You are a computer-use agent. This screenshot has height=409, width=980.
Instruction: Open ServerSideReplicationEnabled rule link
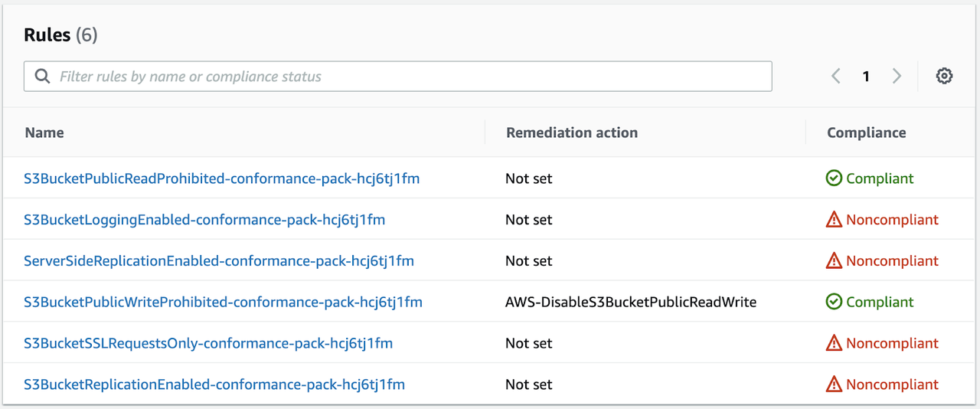pos(219,261)
